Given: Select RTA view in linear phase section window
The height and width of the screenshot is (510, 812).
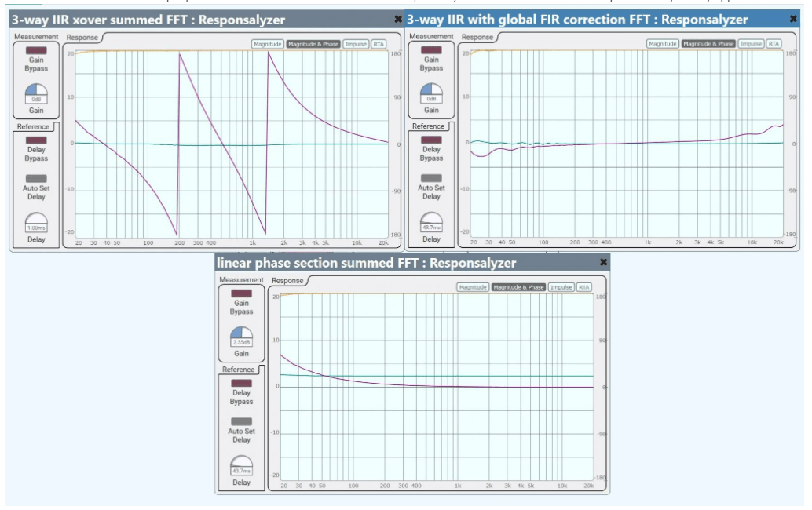Looking at the screenshot, I should tap(583, 287).
